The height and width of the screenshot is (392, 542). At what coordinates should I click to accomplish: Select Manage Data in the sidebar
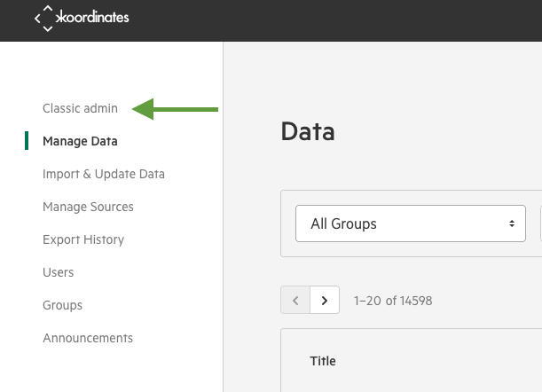80,141
